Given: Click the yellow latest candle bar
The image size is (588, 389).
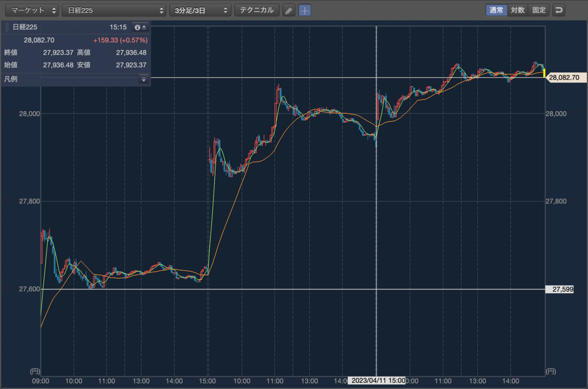Looking at the screenshot, I should click(x=544, y=73).
